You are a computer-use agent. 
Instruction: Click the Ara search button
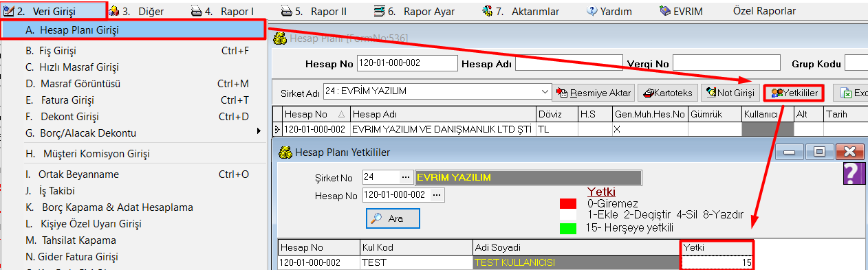pos(393,219)
